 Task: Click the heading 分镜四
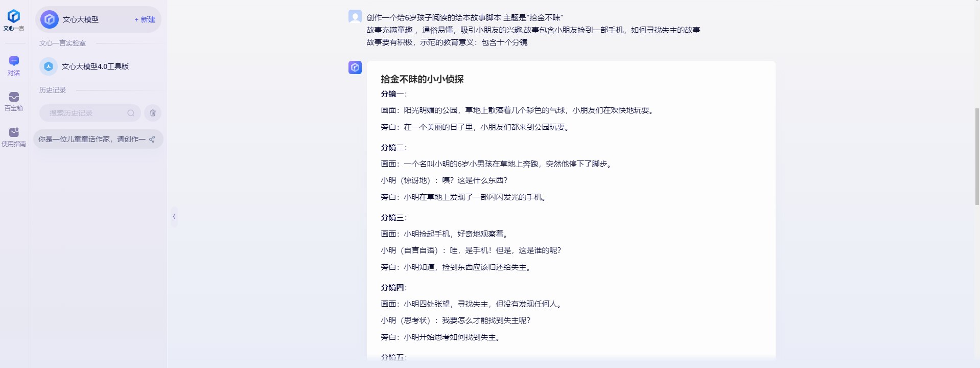tap(394, 288)
